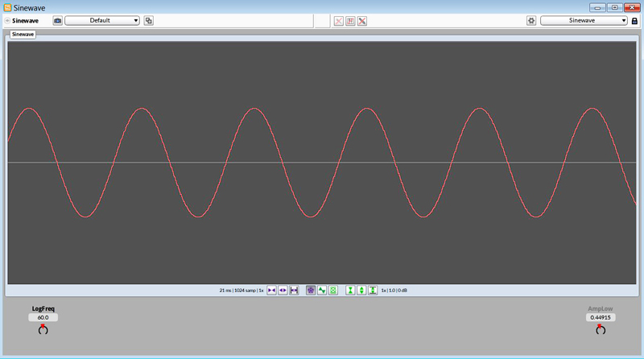Click the snapshot camera icon

[57, 21]
